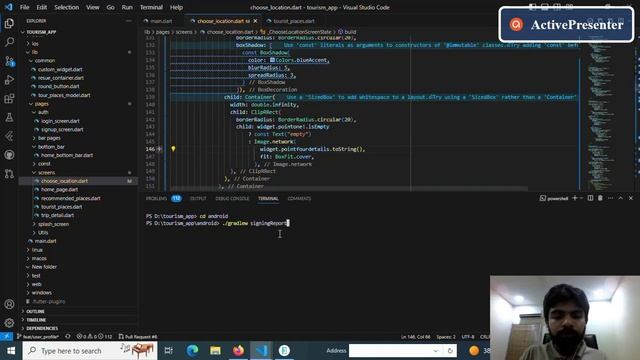Expand the TIMELINE section
The width and height of the screenshot is (640, 360).
(x=36, y=320)
